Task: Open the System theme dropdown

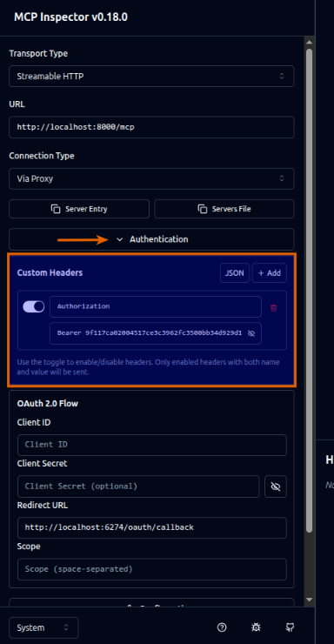Action: coord(43,627)
